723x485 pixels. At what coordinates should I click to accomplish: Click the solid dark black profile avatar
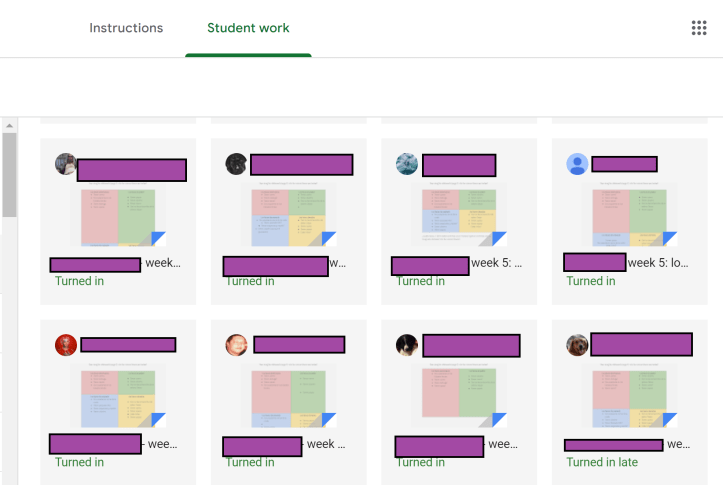click(x=236, y=164)
